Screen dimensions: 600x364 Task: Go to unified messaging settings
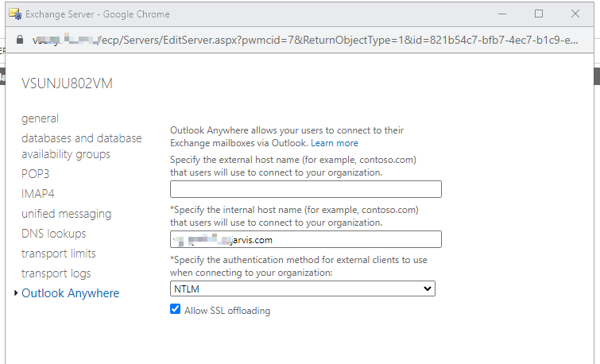66,214
